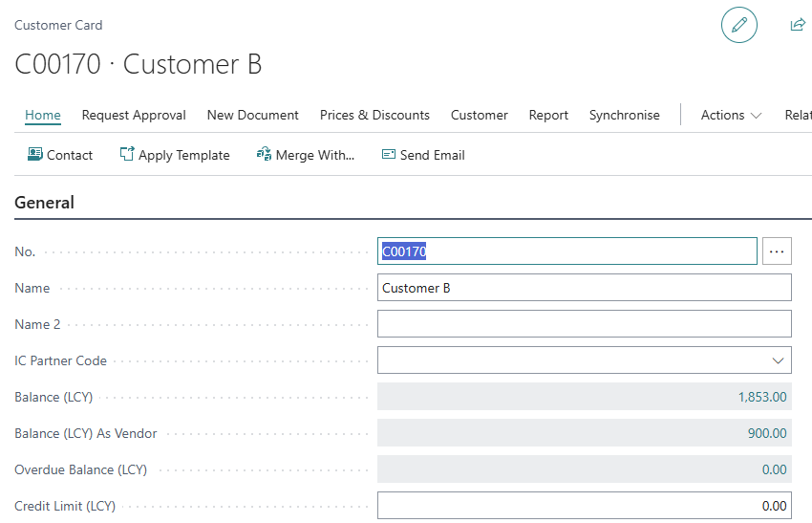Open the 900.00 Balance As Vendor link
Viewport: 812px width, 523px height.
(767, 433)
